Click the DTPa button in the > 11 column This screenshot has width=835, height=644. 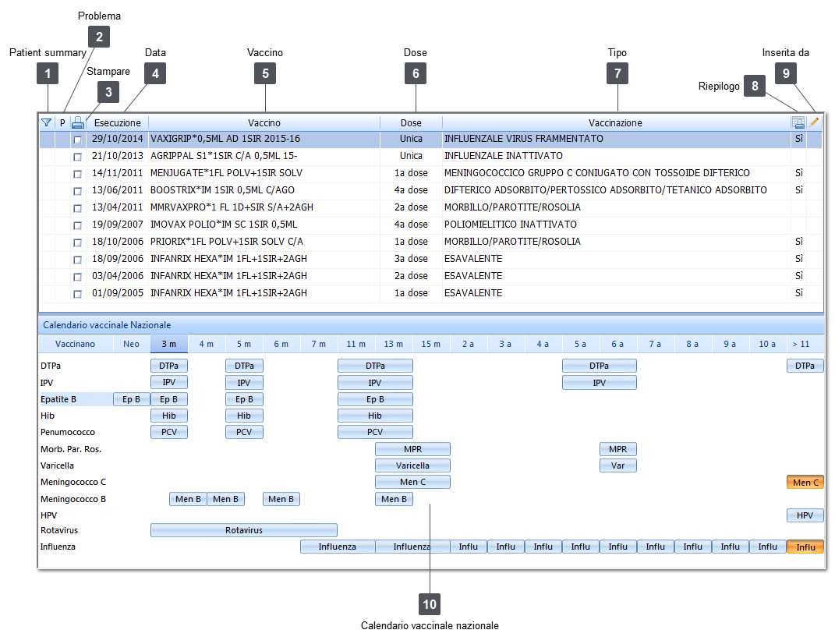805,366
